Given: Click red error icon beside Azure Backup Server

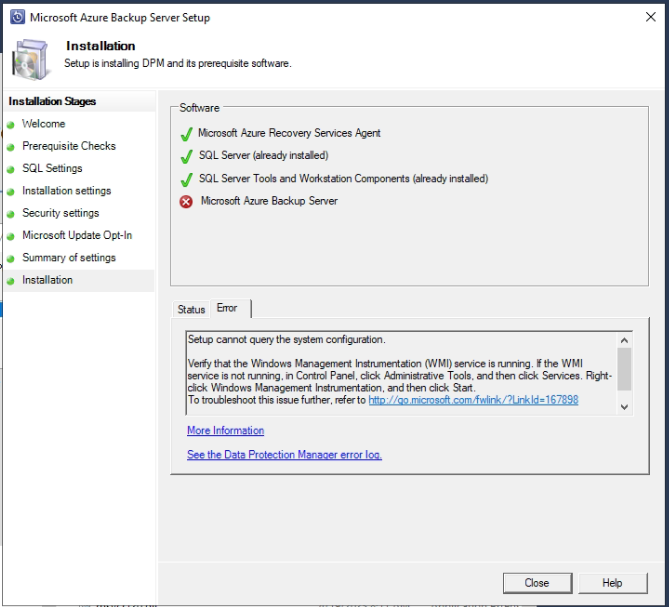Looking at the screenshot, I should [186, 201].
